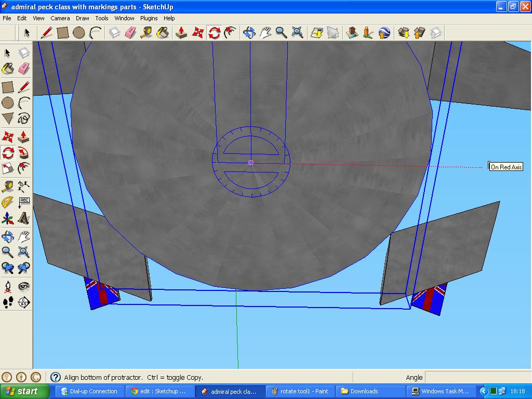Select the Walk tool
The height and width of the screenshot is (399, 532).
click(x=7, y=302)
